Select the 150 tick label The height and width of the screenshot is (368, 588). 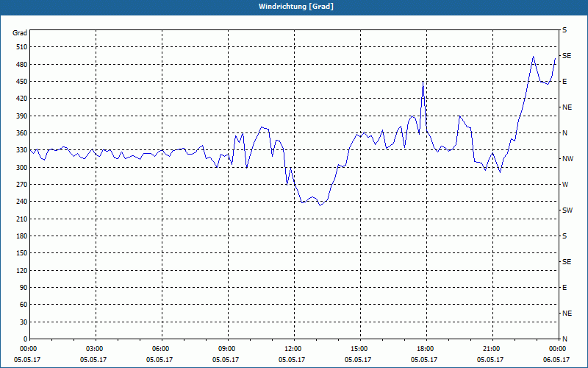[x=21, y=253]
